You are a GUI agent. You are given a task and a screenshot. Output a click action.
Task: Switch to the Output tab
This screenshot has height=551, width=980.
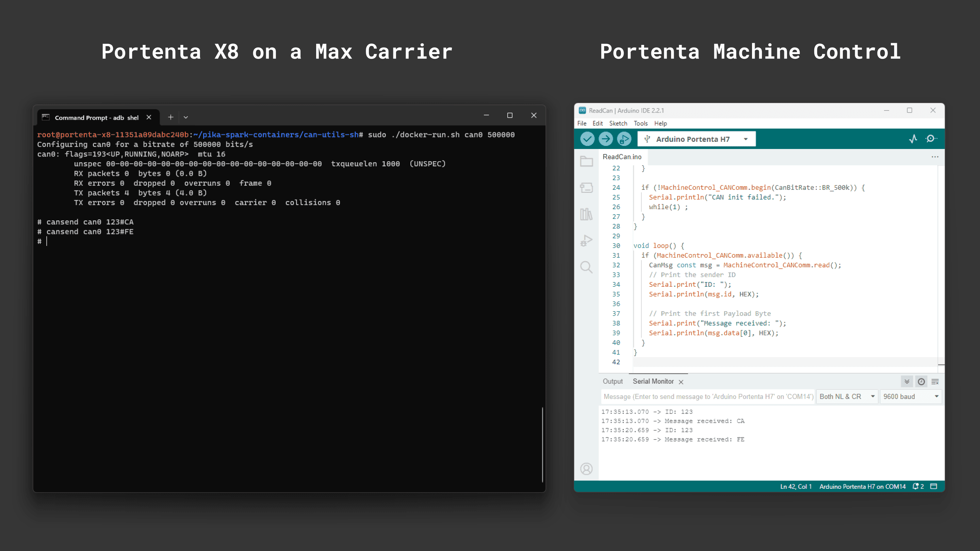[612, 381]
